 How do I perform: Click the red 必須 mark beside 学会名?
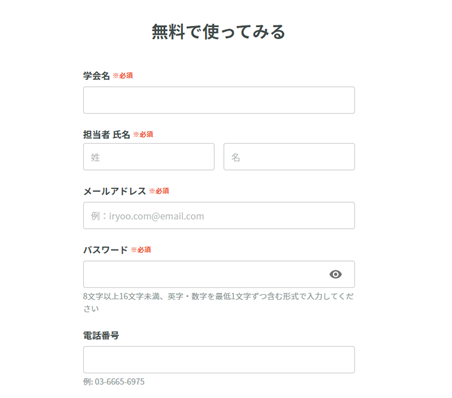123,76
